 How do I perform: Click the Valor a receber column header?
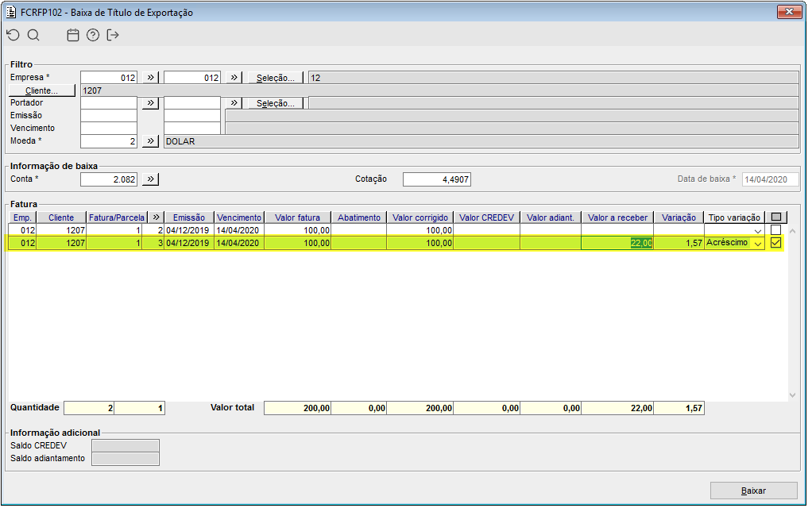point(617,217)
